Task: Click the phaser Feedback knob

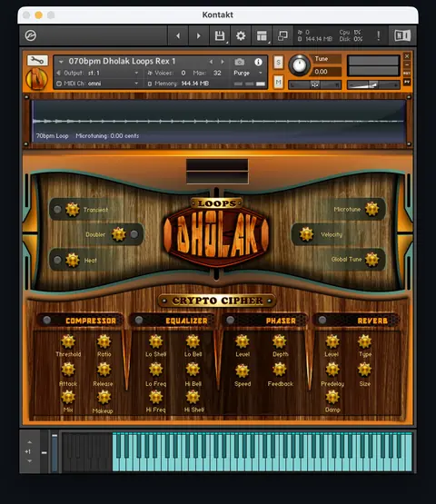Action: [279, 370]
